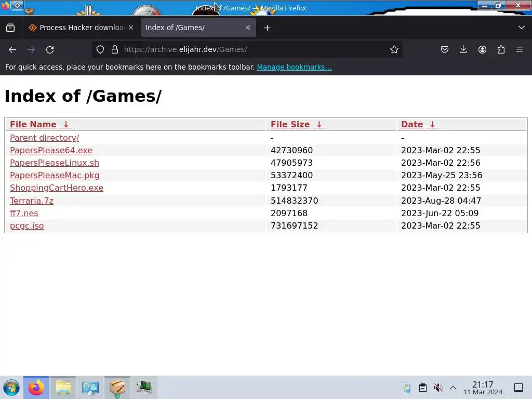Select the date 2023-Aug-28 04:47
Viewport: 532px width, 399px height.
tap(441, 201)
